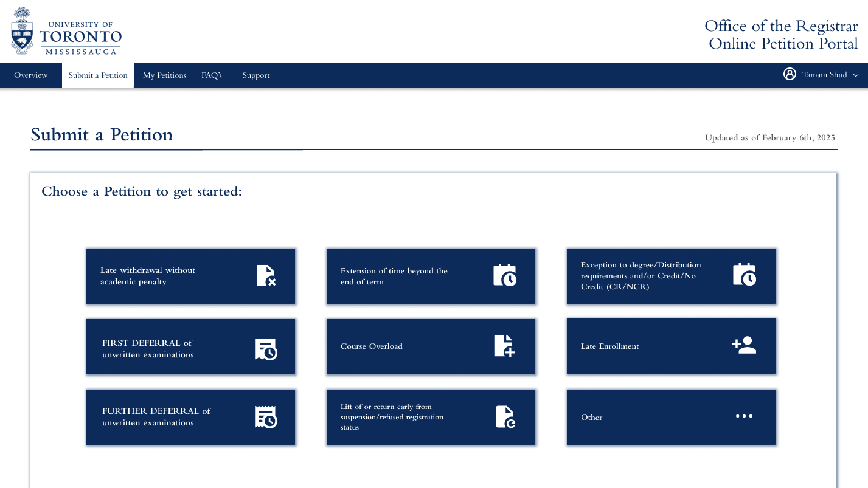This screenshot has width=868, height=488.
Task: Start FURTHER DEFERRAL of unwritten examinations petition
Action: coord(190,417)
